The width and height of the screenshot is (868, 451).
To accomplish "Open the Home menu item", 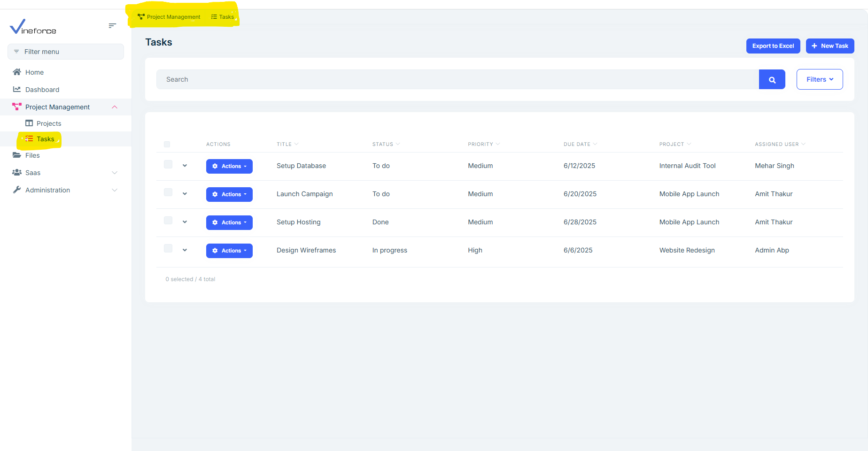I will pos(66,72).
